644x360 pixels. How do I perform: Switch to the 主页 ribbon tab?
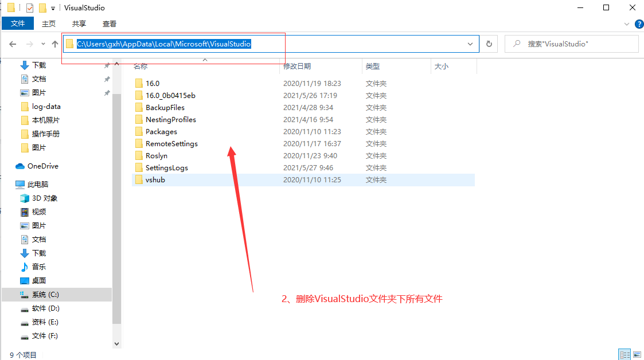49,24
